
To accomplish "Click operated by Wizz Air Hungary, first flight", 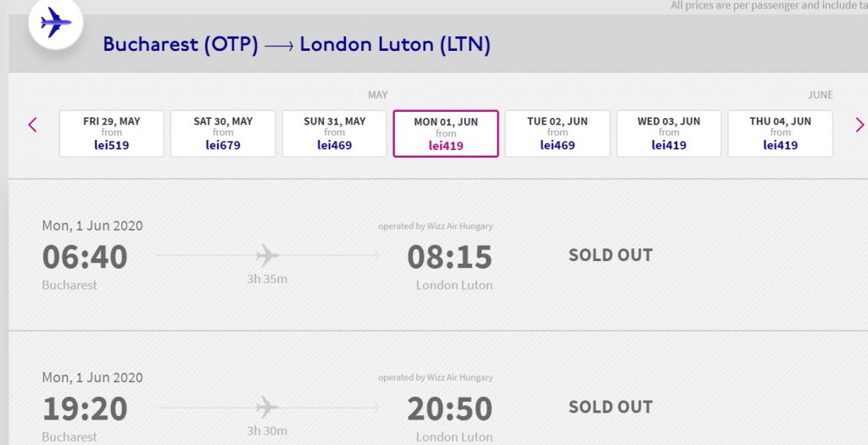I will 435,225.
